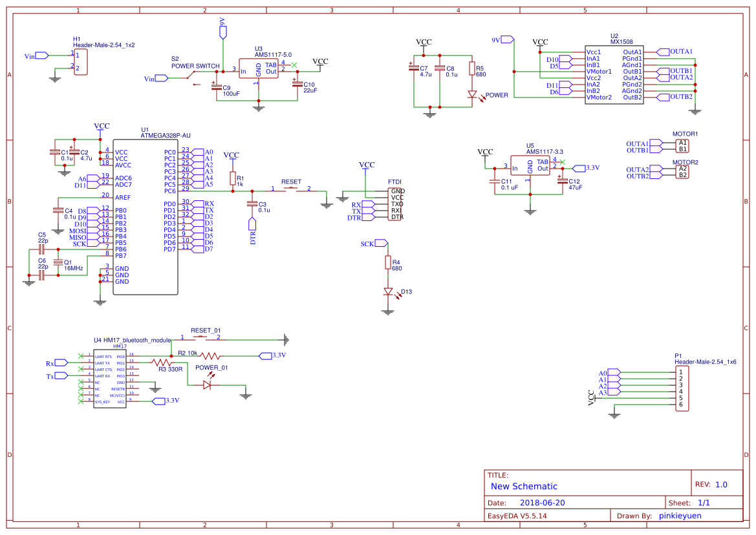
Task: Select the P1 six-pin header
Action: point(681,388)
